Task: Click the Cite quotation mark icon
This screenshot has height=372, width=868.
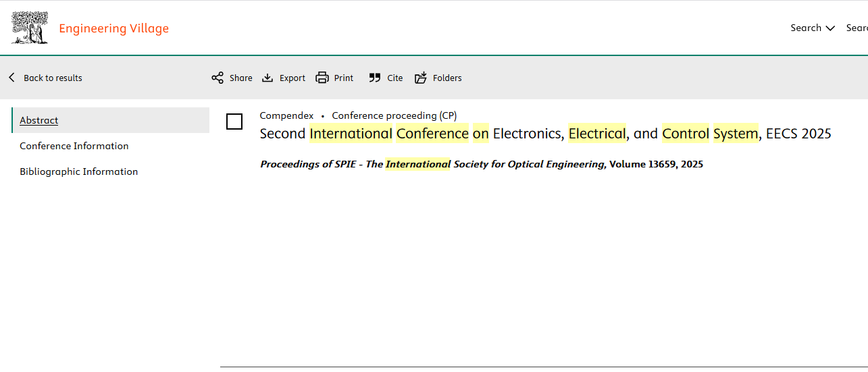Action: [x=375, y=78]
